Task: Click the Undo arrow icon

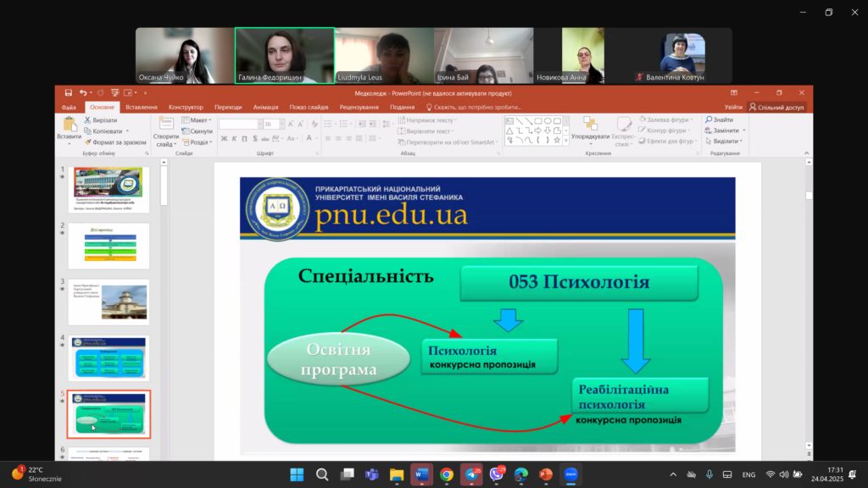Action: click(x=82, y=93)
